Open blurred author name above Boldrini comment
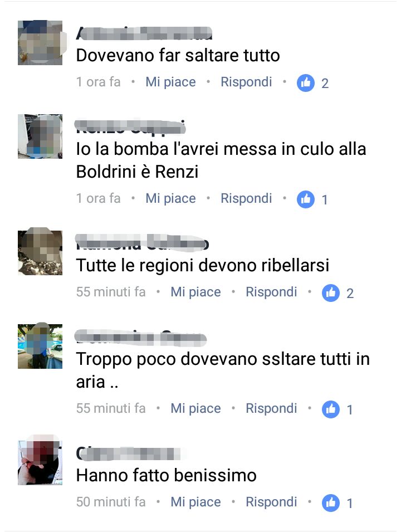 (x=130, y=127)
